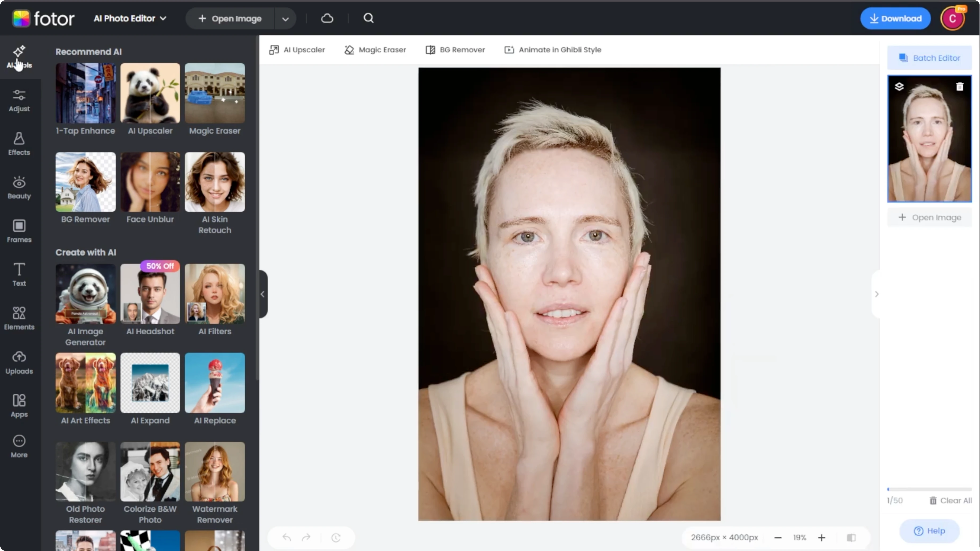Open the More sidebar options
980x551 pixels.
pos(19,447)
